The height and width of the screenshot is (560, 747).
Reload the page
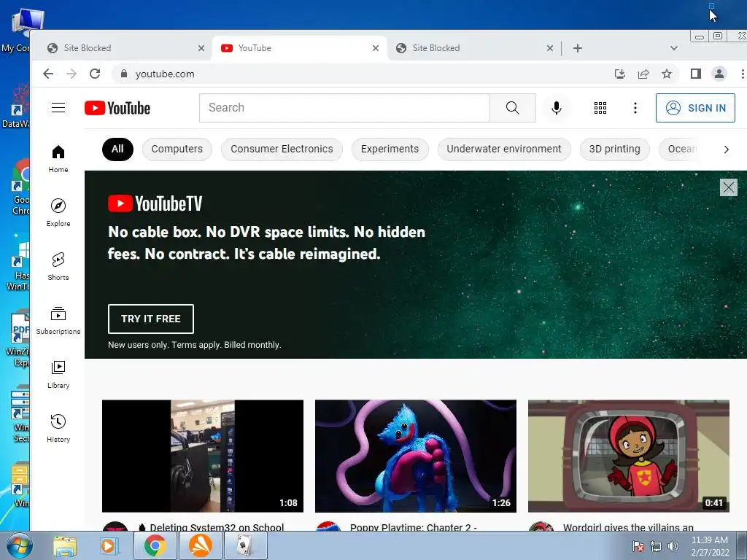[x=95, y=74]
